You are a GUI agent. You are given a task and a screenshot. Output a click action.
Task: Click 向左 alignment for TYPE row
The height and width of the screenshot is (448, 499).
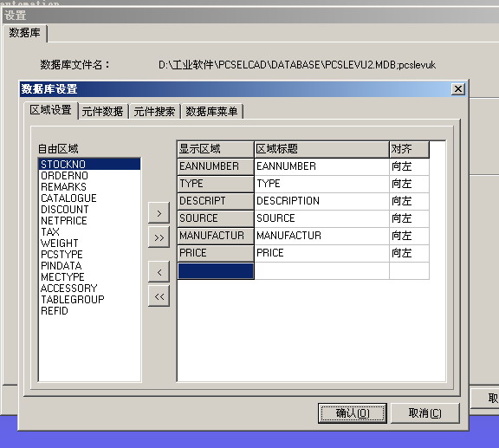(409, 184)
